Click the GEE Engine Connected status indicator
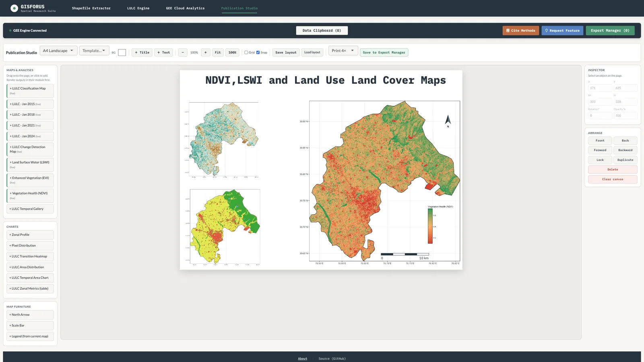This screenshot has width=644, height=362. [28, 31]
